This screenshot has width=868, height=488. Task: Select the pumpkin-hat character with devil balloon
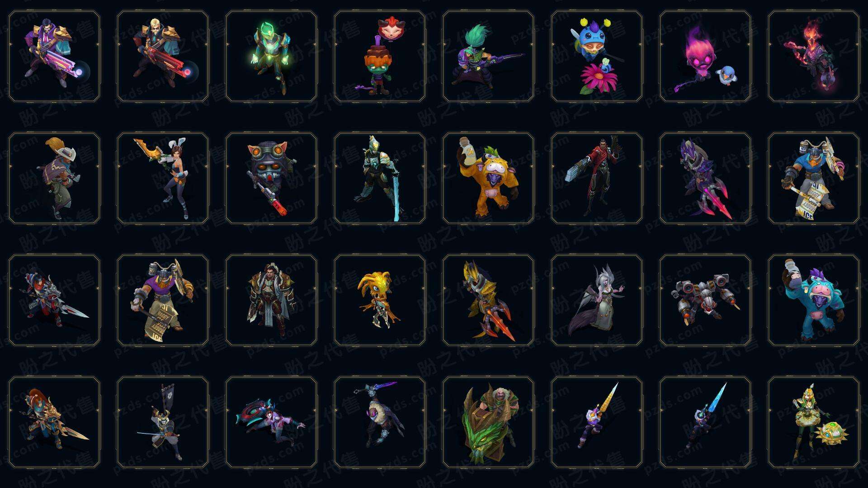click(380, 56)
